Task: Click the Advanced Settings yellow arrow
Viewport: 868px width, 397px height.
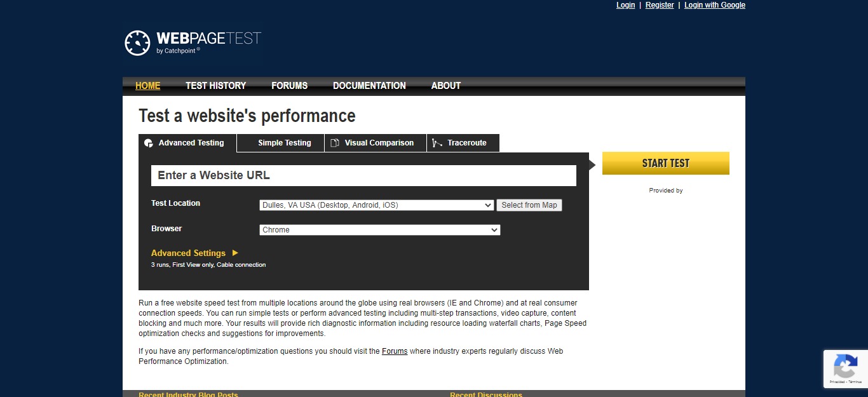Action: tap(235, 253)
